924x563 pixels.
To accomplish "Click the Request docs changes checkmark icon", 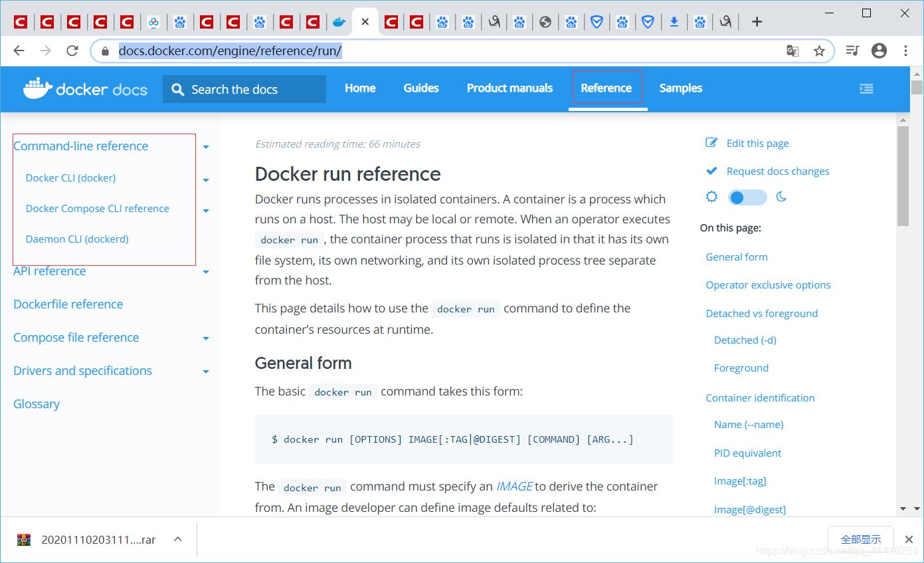I will point(711,171).
